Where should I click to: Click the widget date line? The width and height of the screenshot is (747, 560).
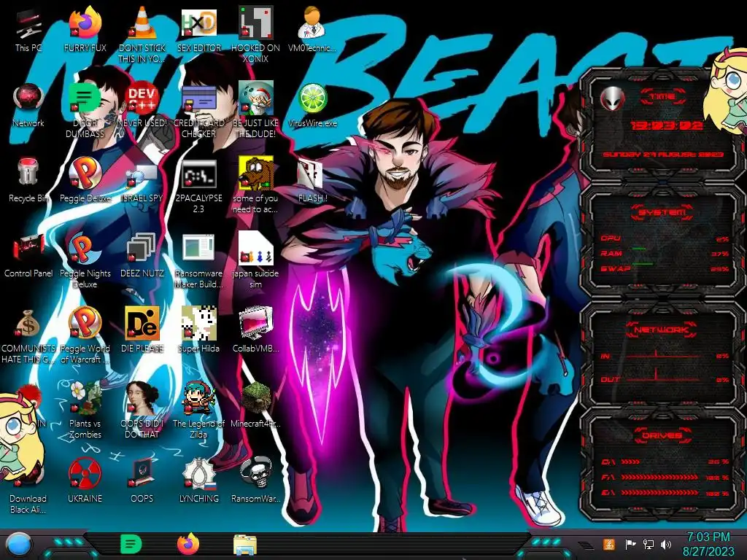tap(662, 155)
